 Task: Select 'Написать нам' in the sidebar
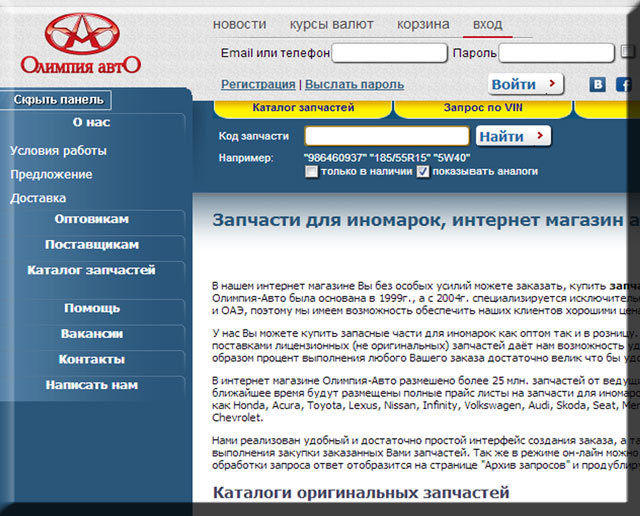coord(92,385)
